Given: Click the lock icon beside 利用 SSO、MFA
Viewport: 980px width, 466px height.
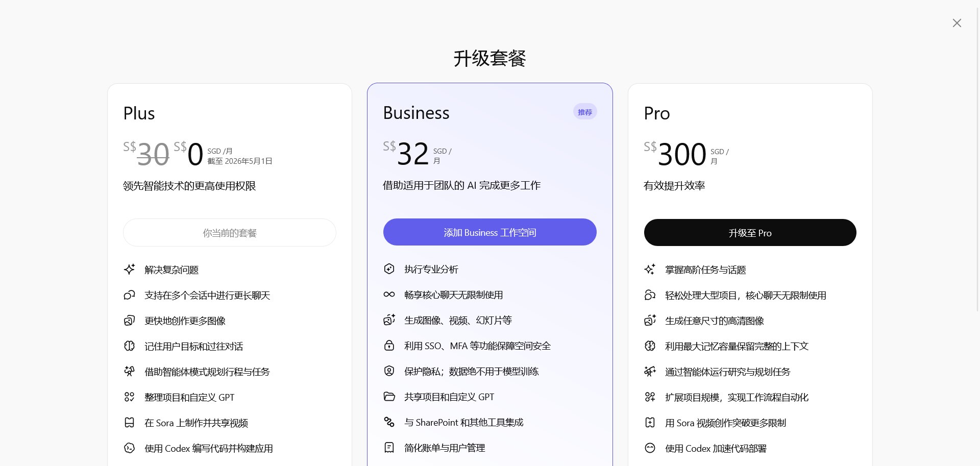Looking at the screenshot, I should 389,346.
